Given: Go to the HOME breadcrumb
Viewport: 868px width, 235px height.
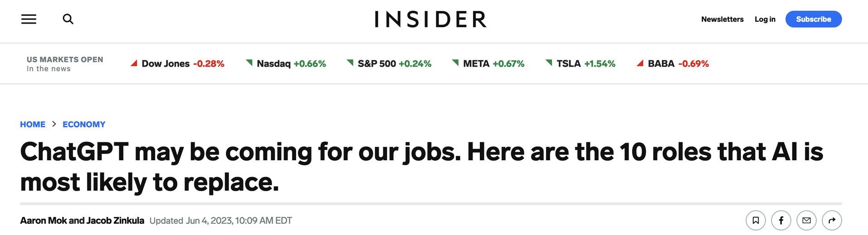Looking at the screenshot, I should (33, 124).
